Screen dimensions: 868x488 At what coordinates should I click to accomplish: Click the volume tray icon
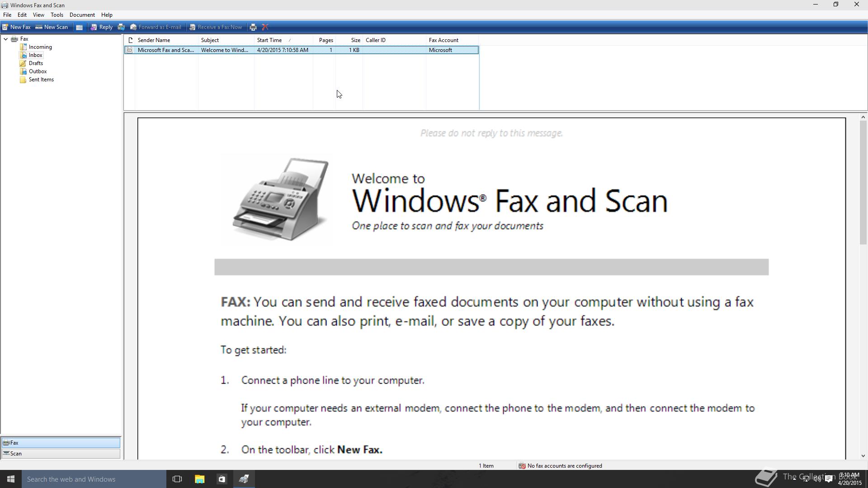817,479
